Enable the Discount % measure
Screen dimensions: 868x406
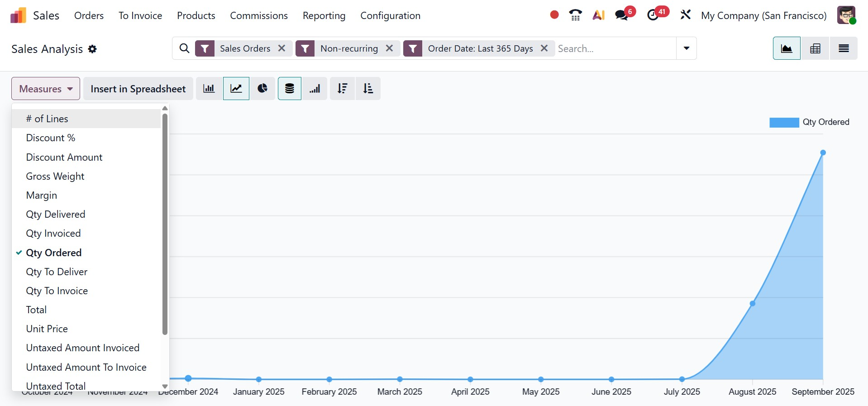pyautogui.click(x=86, y=138)
